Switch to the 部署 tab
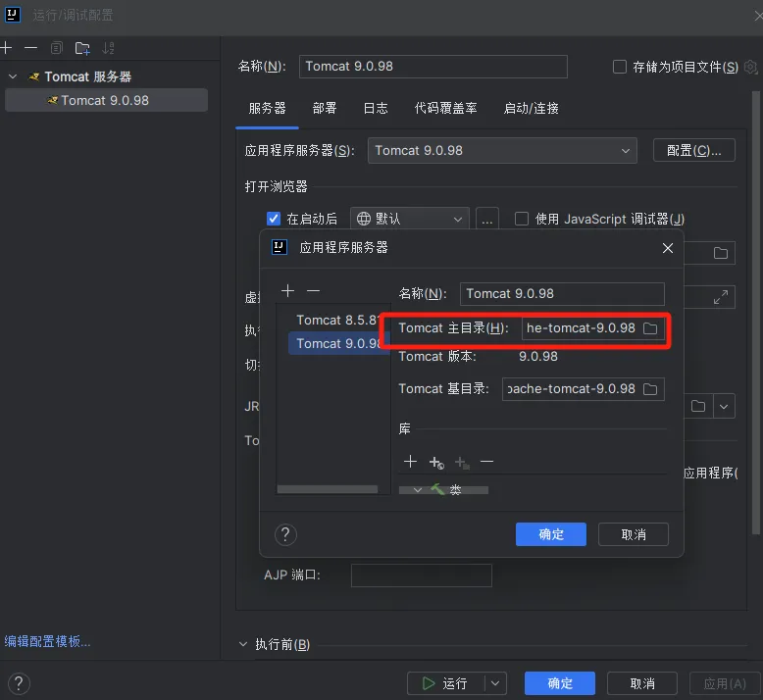Viewport: 763px width, 700px height. point(325,108)
